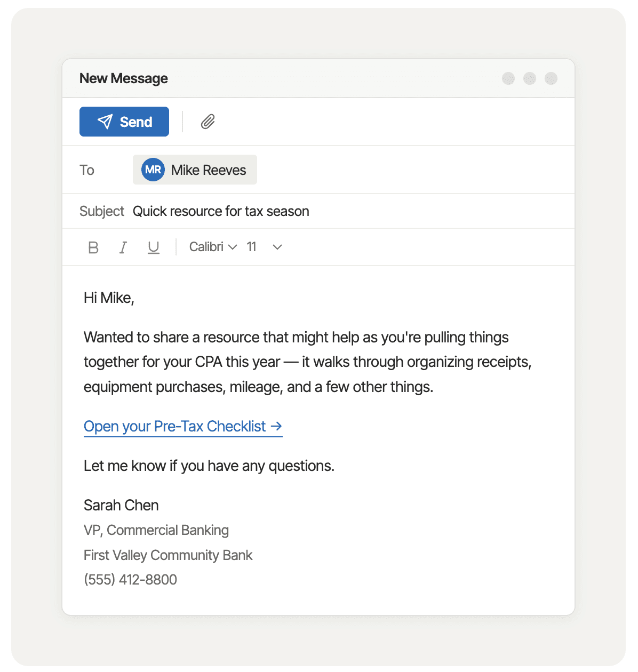Open the Calibri font family dropdown
Image resolution: width=638 pixels, height=672 pixels.
click(x=212, y=247)
